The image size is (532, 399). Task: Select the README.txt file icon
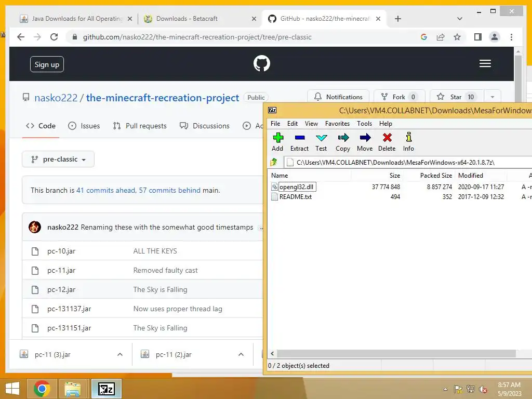tap(274, 196)
